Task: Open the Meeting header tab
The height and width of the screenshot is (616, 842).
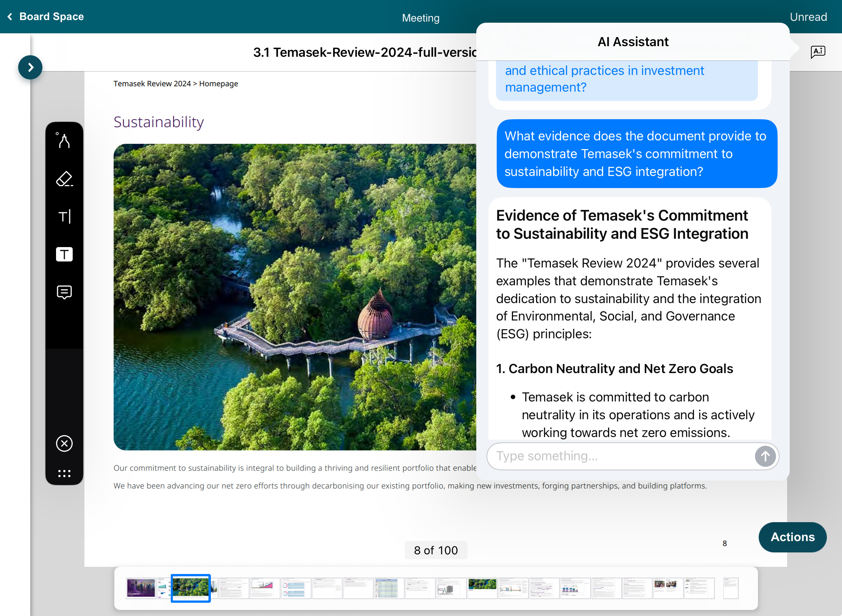Action: pos(420,18)
